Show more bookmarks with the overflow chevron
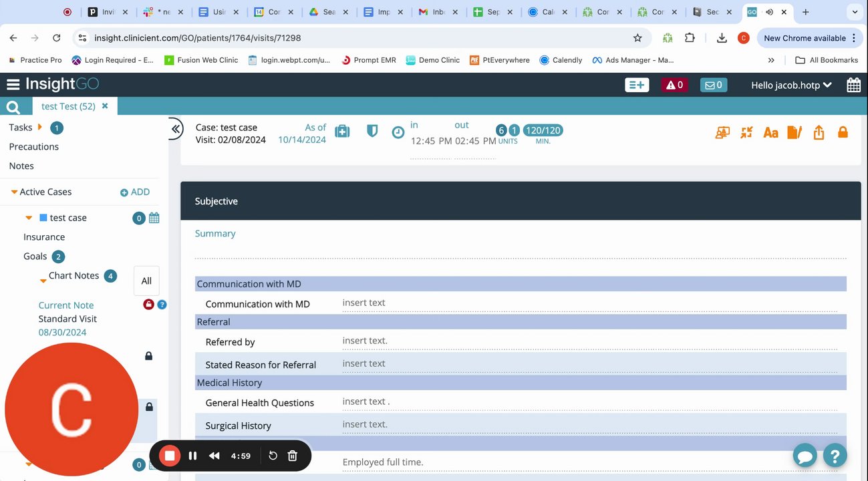This screenshot has width=868, height=481. (x=771, y=60)
